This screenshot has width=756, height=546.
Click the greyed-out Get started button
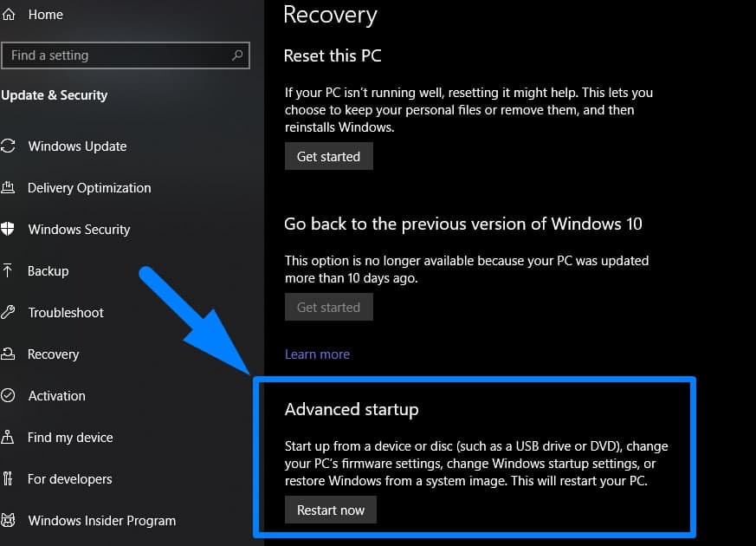click(328, 308)
